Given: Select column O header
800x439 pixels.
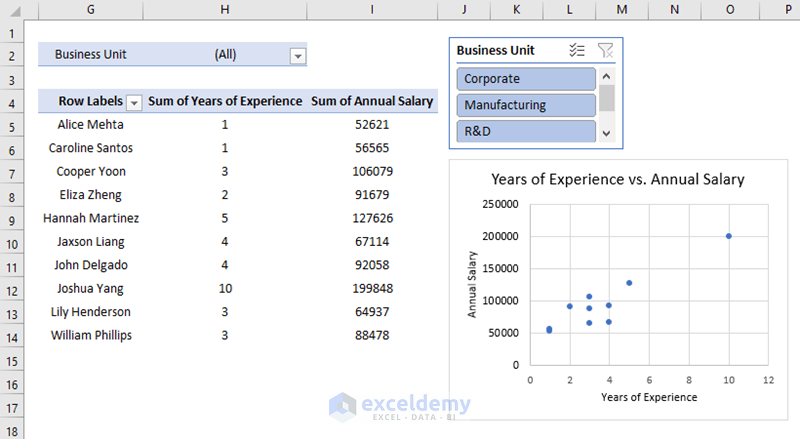Looking at the screenshot, I should [x=730, y=10].
